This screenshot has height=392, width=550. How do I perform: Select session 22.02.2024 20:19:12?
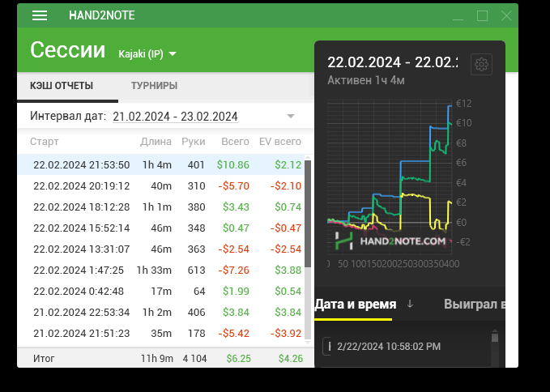coord(160,185)
